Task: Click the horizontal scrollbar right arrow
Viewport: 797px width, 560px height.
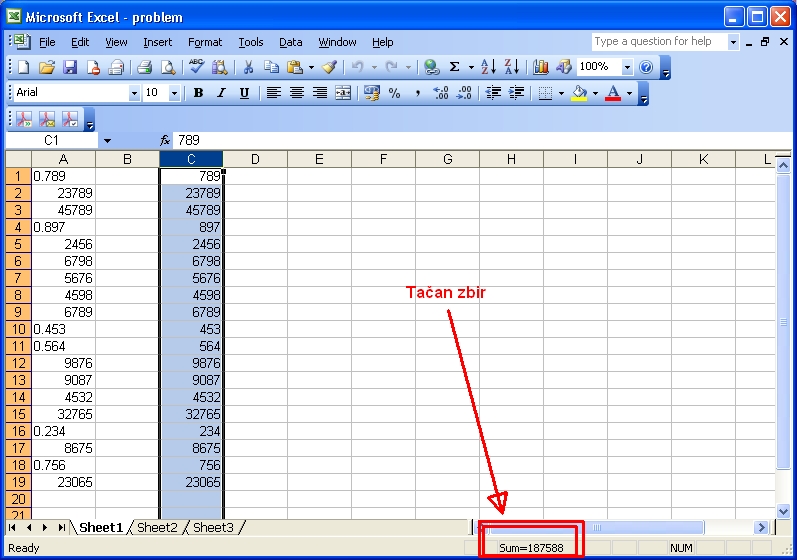Action: point(761,528)
